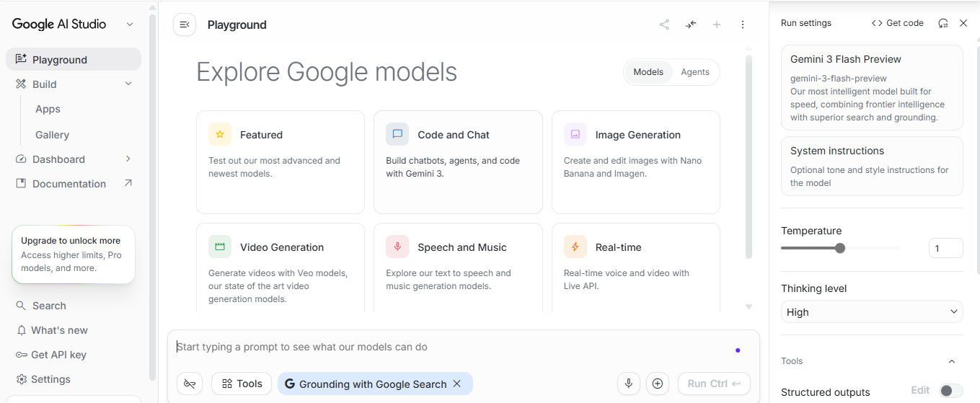980x403 pixels.
Task: Open Gallery in the sidebar
Action: [52, 135]
